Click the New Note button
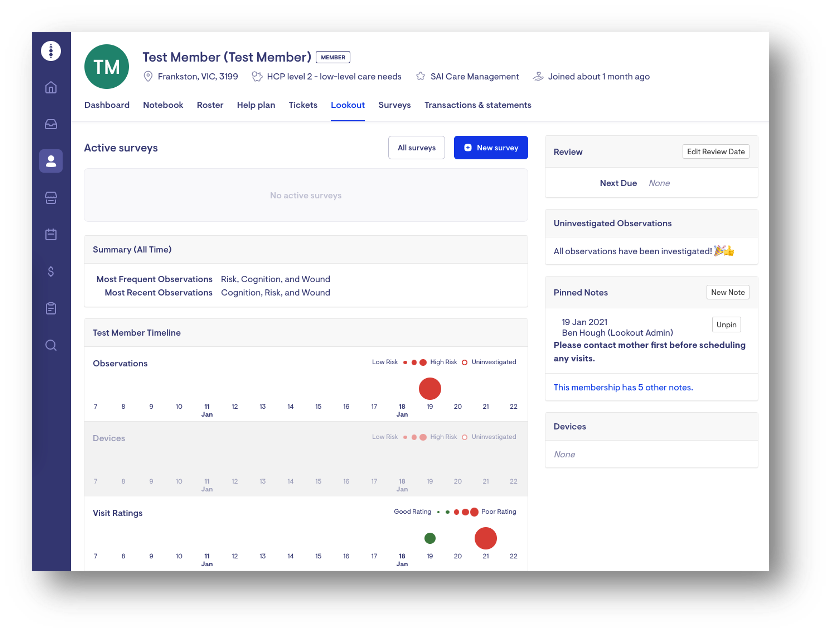Image resolution: width=832 pixels, height=634 pixels. pyautogui.click(x=727, y=293)
